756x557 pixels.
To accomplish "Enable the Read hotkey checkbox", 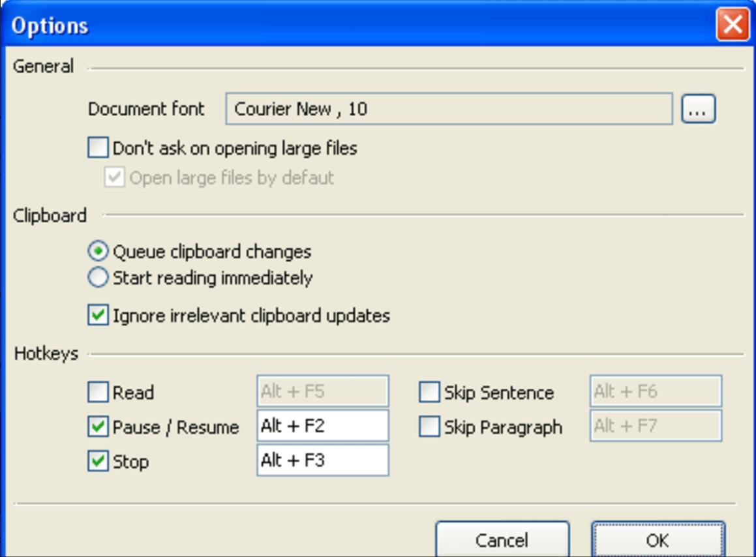I will pos(98,392).
